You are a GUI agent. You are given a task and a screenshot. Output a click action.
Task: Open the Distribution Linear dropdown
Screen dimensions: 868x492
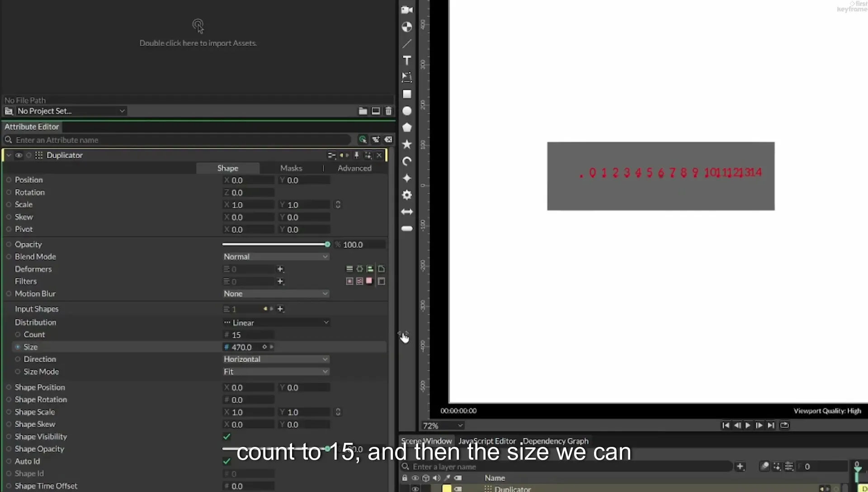[x=276, y=322]
